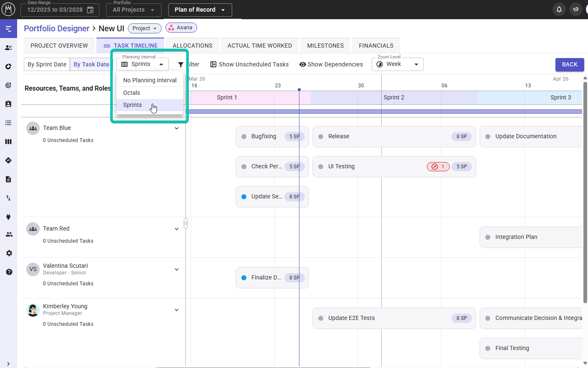Open the sort arrows icon in sidebar
Viewport: 588px width, 368px height.
point(8,198)
